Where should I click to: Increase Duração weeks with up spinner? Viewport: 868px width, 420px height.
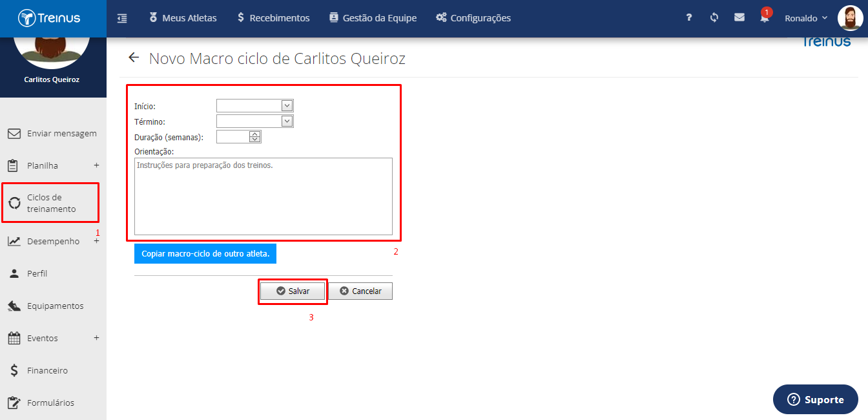(x=255, y=134)
